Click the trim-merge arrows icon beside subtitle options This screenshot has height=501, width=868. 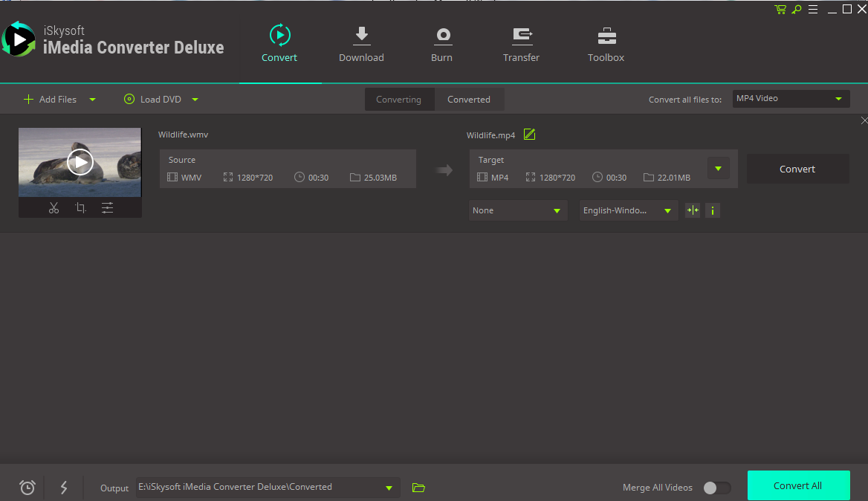[692, 210]
